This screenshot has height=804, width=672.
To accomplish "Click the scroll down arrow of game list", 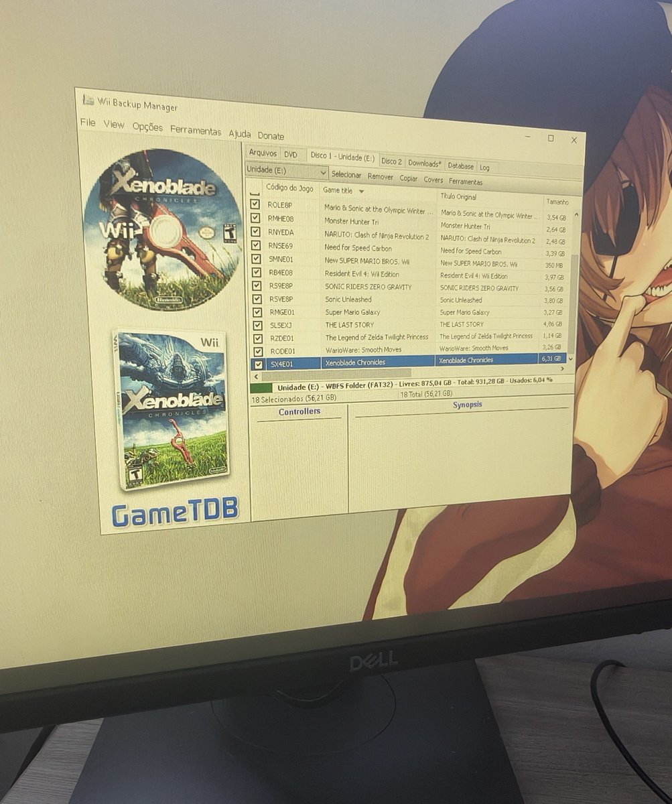I will click(x=572, y=359).
